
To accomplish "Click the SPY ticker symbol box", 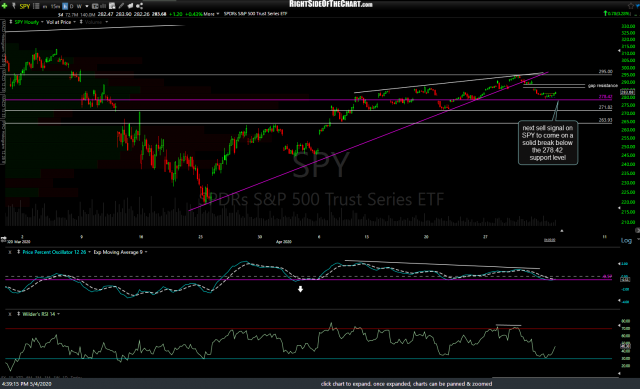I will click(25, 6).
